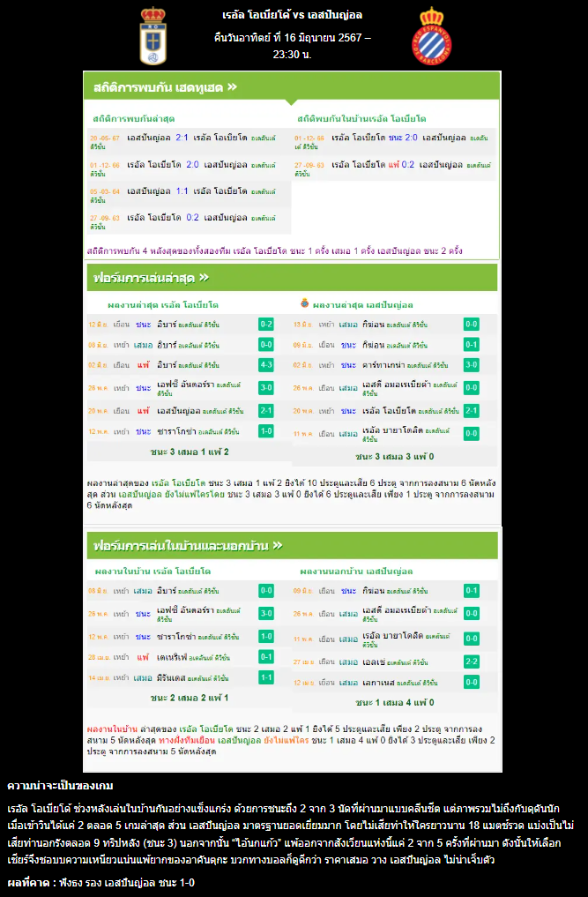
Task: Click the ผลงานนอกบ้าน เอสปันญ่อล subheading
Action: (x=356, y=571)
